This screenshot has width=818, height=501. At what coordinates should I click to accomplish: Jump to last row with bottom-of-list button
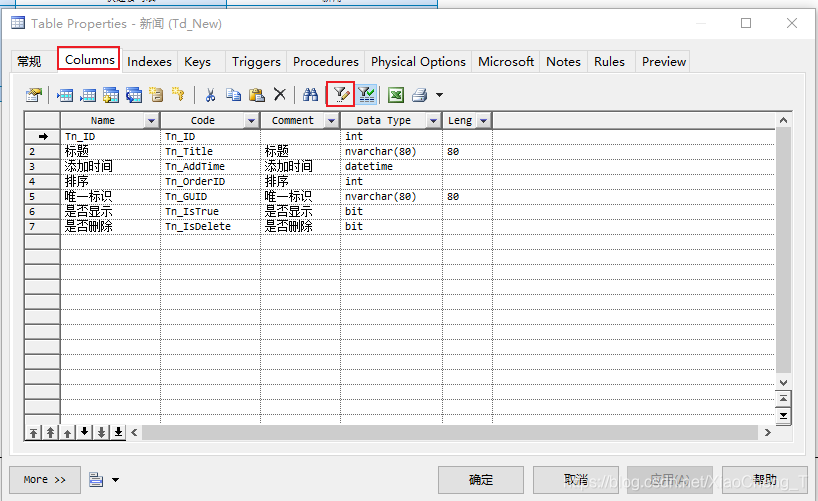(x=783, y=416)
